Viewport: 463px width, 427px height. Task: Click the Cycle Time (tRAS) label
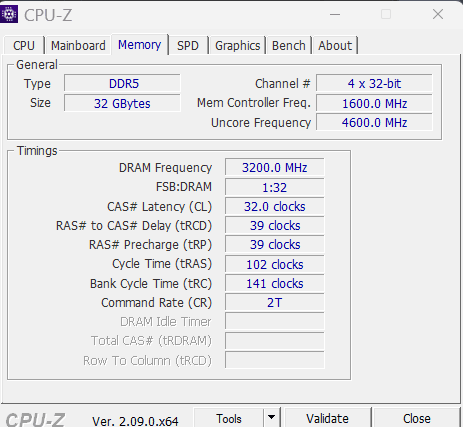tap(162, 264)
